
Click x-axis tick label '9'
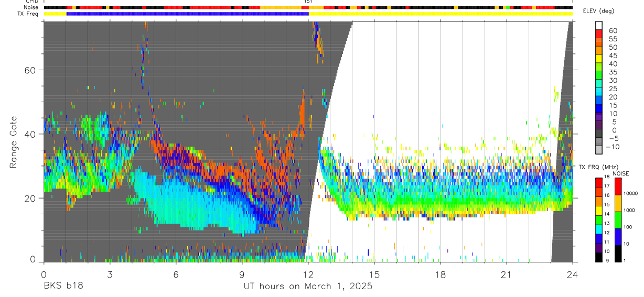242,274
